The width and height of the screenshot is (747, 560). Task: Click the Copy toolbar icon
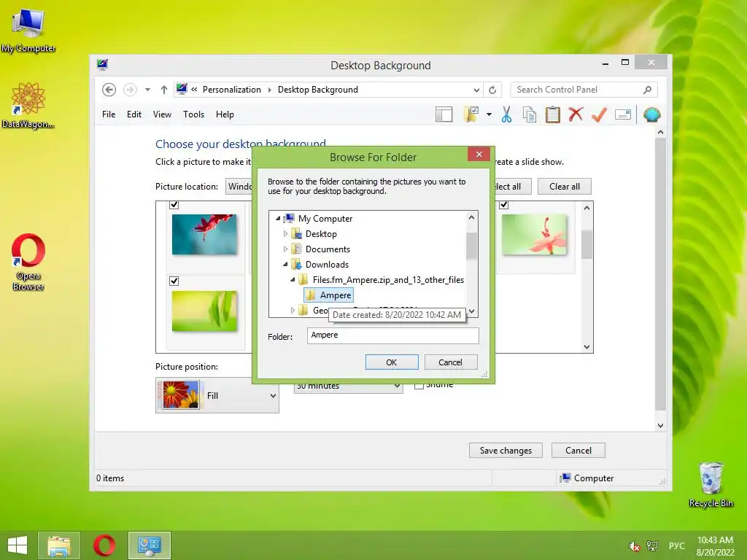[x=529, y=114]
